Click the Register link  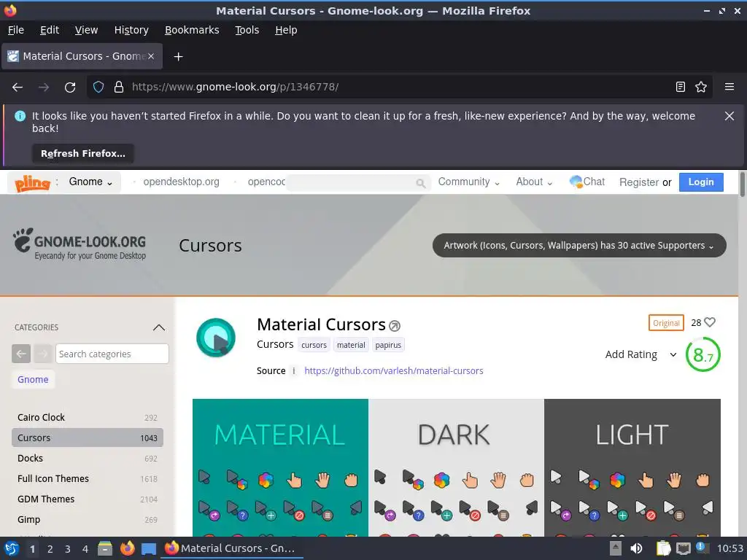pos(639,182)
